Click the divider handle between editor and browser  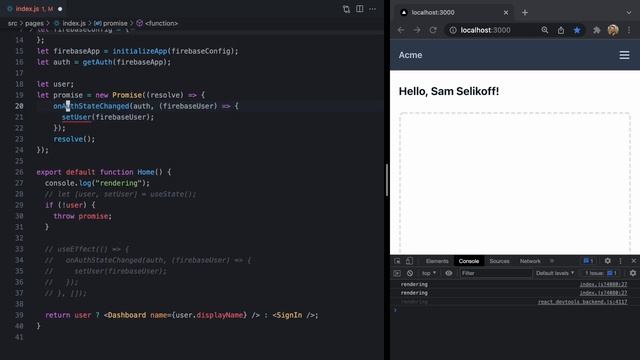387,180
